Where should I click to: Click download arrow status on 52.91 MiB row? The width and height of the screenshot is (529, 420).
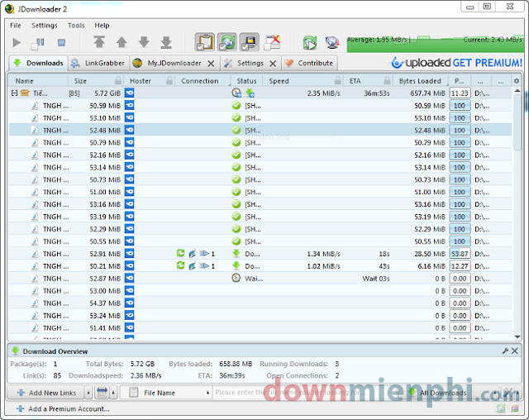tap(236, 254)
